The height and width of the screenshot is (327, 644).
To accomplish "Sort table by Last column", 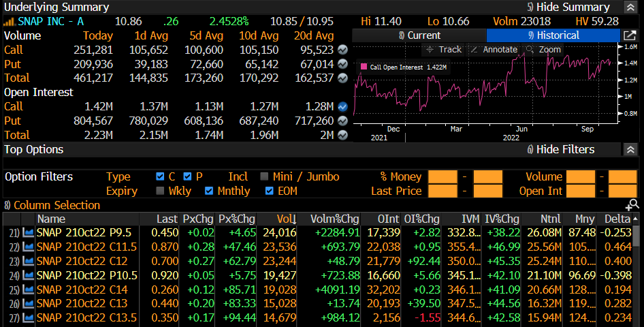I will [x=159, y=219].
